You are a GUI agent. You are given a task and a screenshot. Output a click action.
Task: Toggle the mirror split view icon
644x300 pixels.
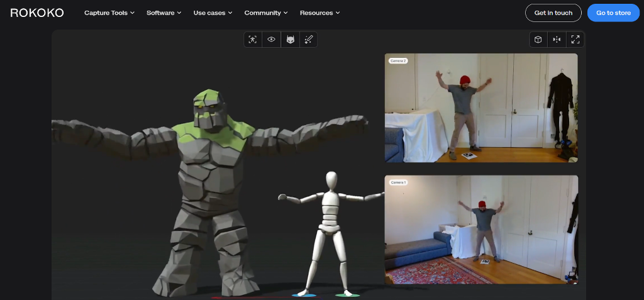[557, 40]
